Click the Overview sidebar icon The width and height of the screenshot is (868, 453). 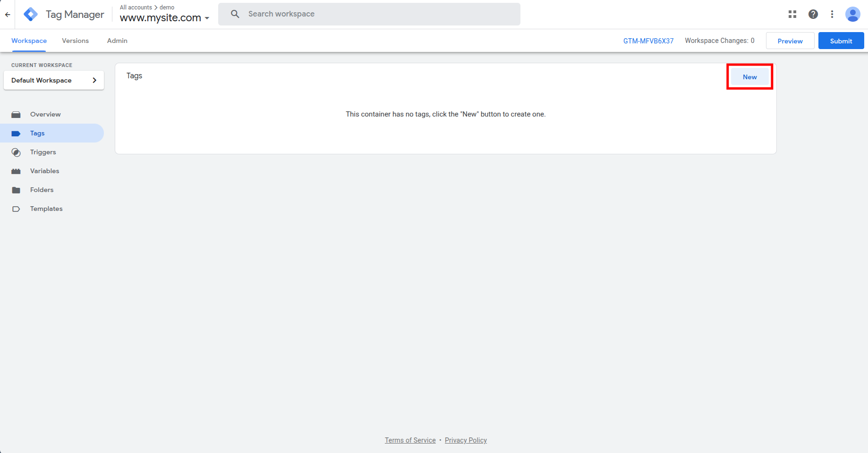pyautogui.click(x=16, y=115)
